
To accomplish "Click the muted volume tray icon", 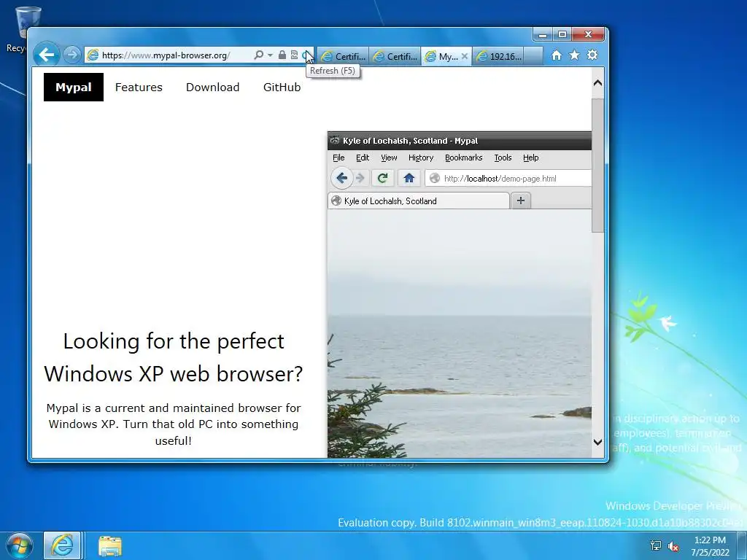I will tap(673, 546).
